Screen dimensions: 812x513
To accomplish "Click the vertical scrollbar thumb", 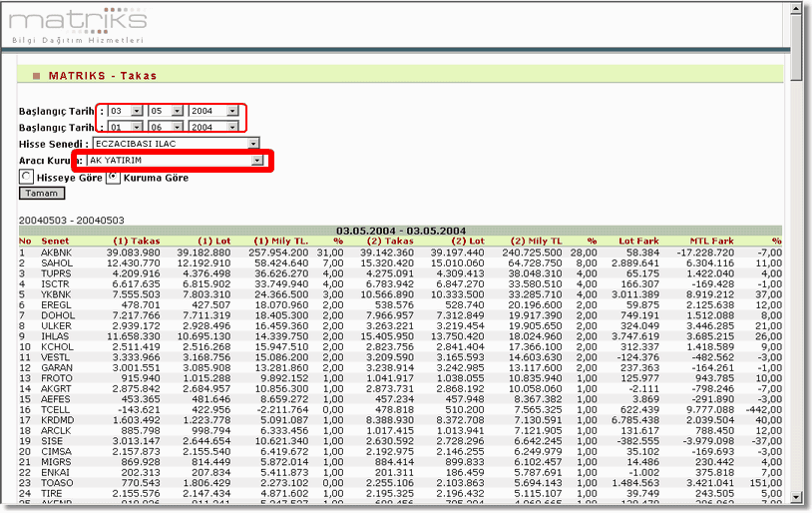I will [x=796, y=48].
